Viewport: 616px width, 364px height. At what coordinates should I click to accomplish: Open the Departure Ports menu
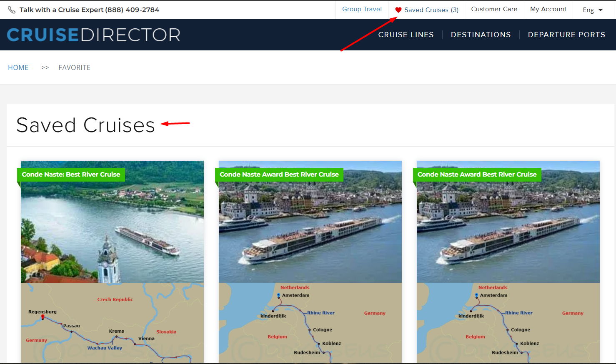[566, 35]
